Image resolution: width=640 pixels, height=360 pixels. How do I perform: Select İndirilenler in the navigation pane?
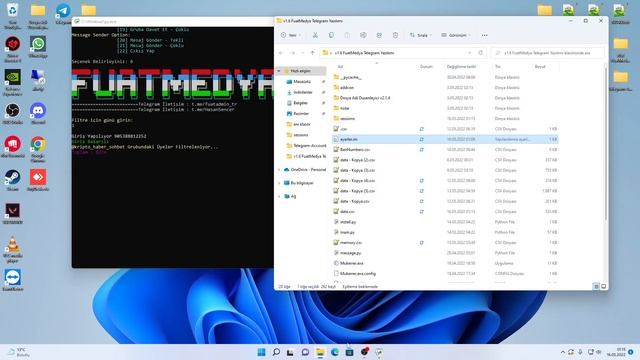point(302,92)
